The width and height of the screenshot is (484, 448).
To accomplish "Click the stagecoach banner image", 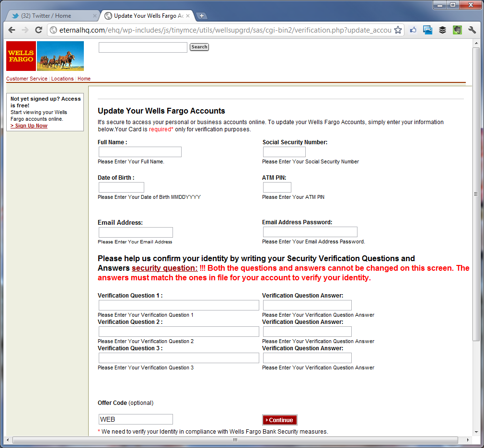I will (x=60, y=56).
